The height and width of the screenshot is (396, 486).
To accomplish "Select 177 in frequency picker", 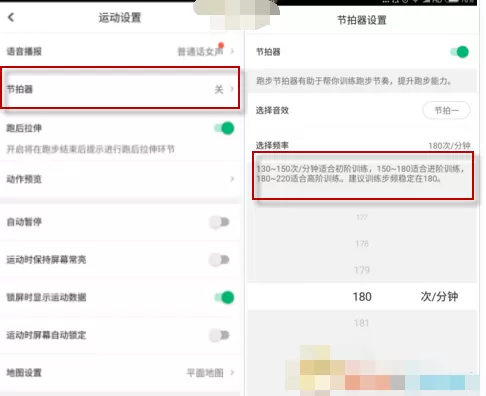I will 362,217.
